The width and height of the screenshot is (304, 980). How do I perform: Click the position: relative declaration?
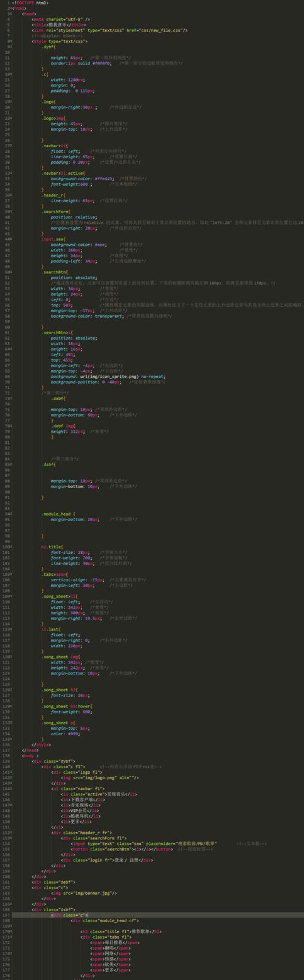74,217
